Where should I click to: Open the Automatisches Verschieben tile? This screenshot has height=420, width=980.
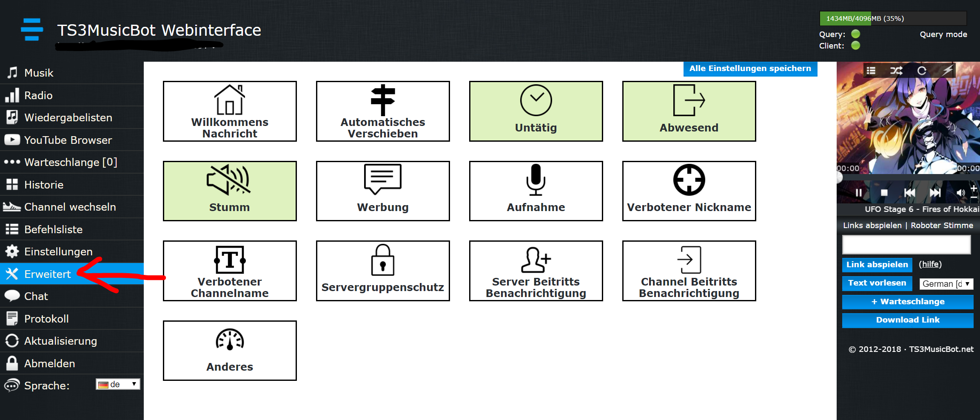pos(383,111)
